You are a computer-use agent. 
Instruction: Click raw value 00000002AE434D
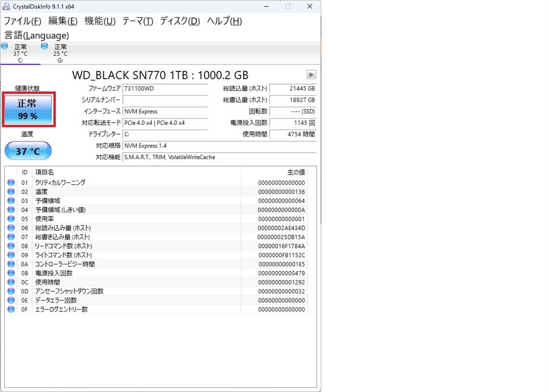[x=281, y=228]
